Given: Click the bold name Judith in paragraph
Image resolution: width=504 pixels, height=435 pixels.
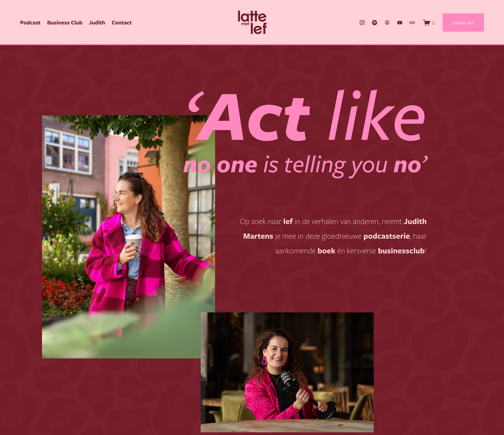Looking at the screenshot, I should point(415,221).
